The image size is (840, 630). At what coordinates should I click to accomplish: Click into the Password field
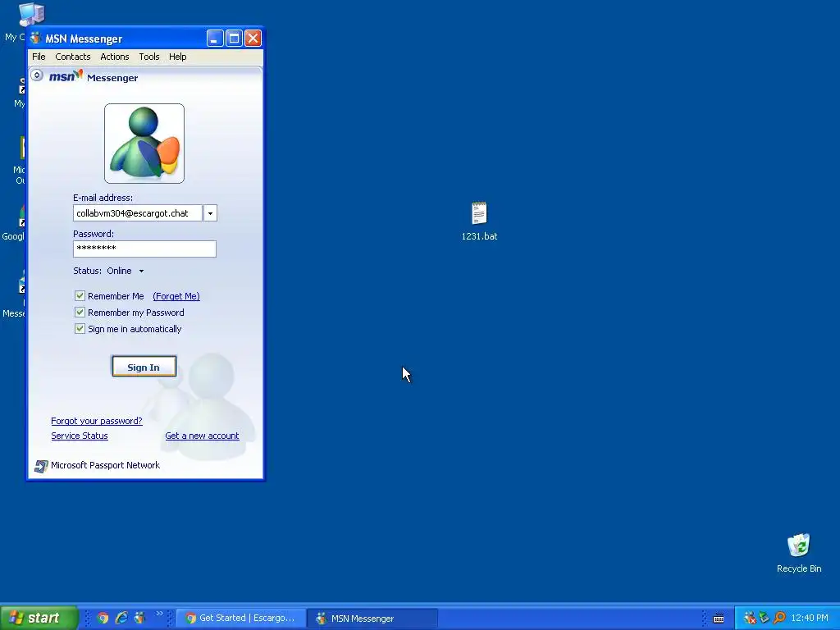click(144, 249)
